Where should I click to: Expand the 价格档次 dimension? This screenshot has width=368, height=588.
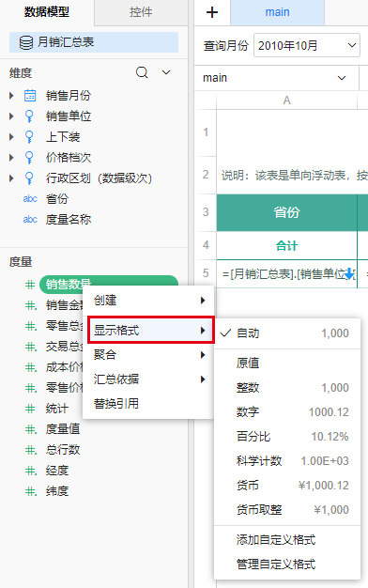[11, 158]
